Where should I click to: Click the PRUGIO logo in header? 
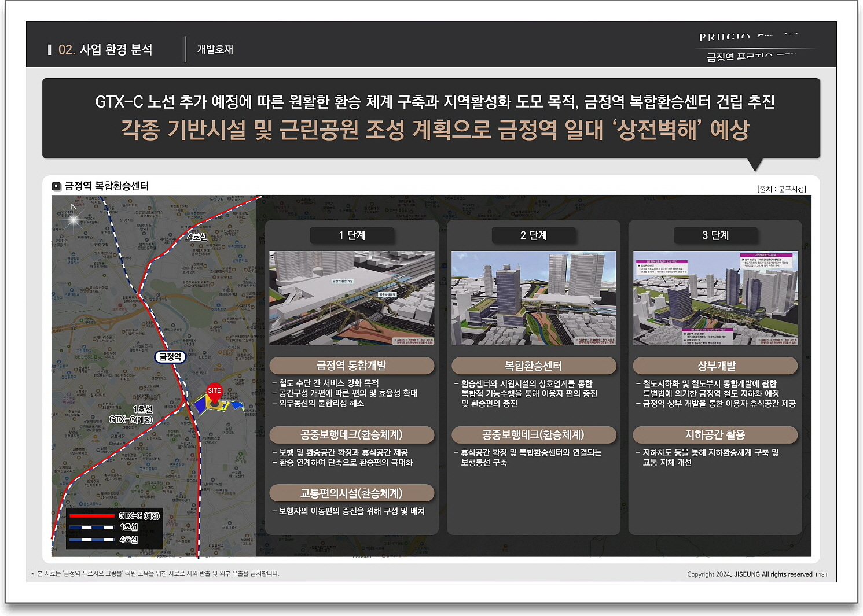tap(748, 37)
